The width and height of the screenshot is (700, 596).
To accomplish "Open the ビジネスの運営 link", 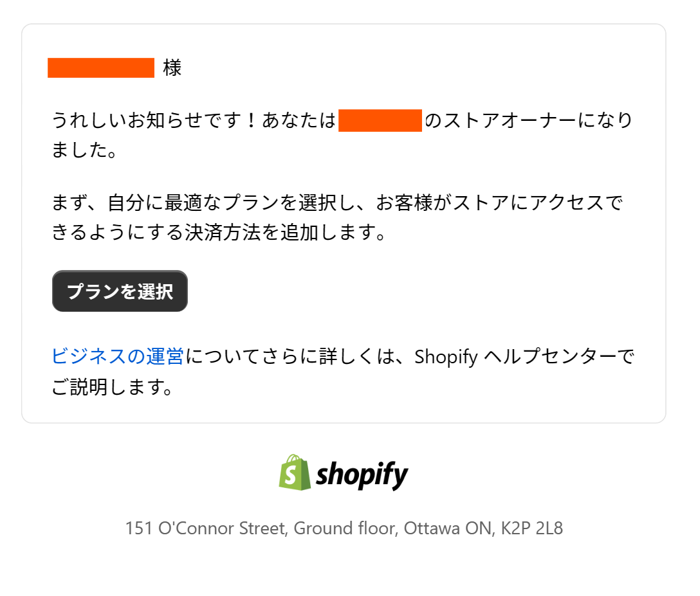I will pyautogui.click(x=118, y=356).
